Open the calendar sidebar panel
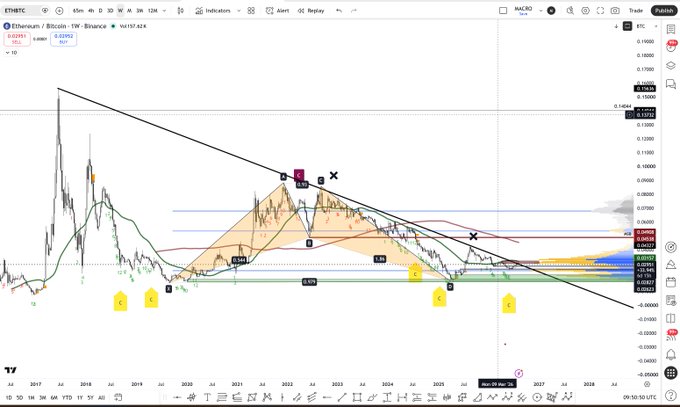 pyautogui.click(x=670, y=282)
